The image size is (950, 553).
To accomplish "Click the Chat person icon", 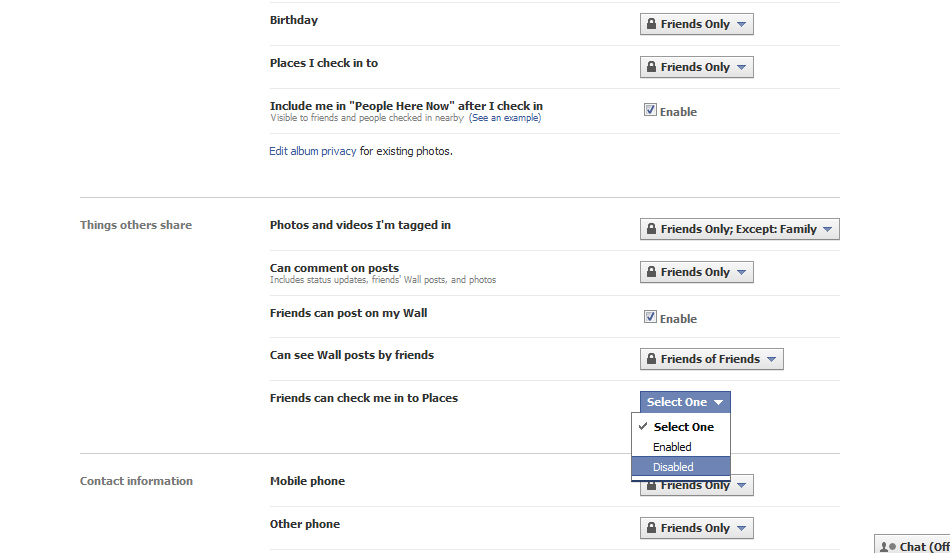I will (x=888, y=547).
